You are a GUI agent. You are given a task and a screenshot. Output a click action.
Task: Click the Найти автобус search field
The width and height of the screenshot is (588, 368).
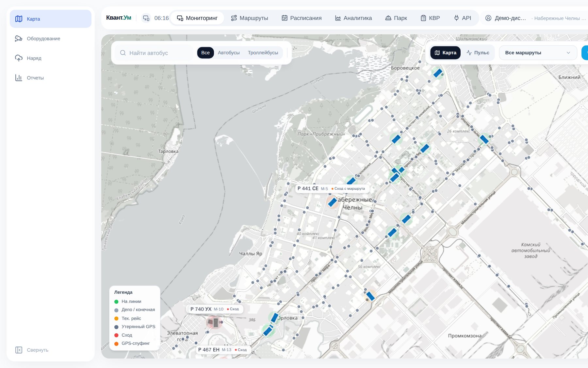coord(153,53)
